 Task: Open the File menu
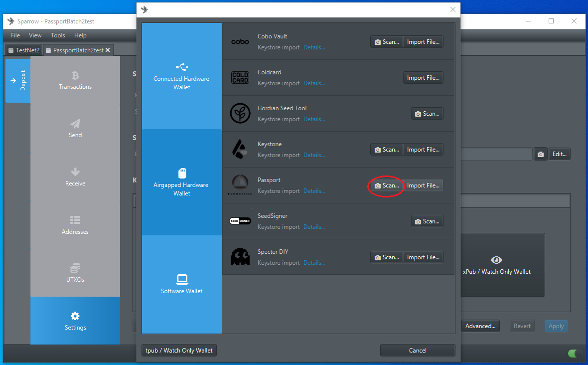tap(15, 35)
